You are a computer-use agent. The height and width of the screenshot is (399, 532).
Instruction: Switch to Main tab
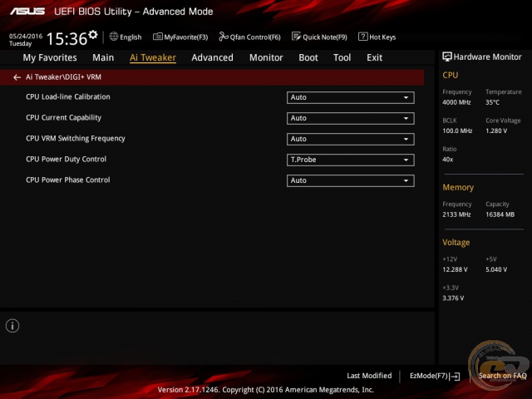(103, 57)
